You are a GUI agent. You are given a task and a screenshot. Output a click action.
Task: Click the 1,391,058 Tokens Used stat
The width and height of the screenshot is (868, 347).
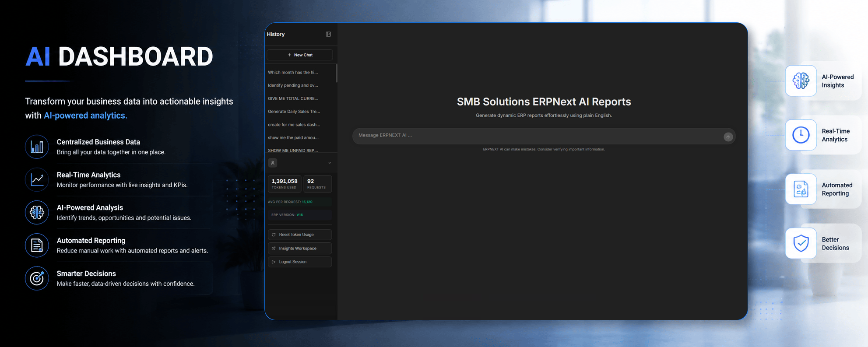pyautogui.click(x=285, y=184)
